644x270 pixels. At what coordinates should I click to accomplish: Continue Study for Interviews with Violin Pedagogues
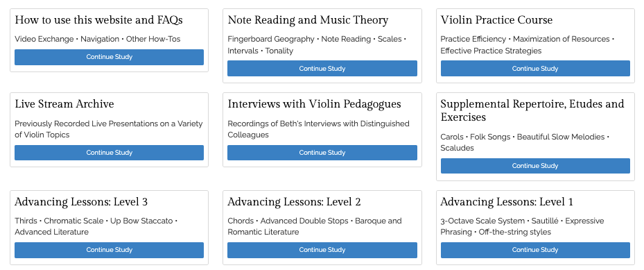click(322, 153)
